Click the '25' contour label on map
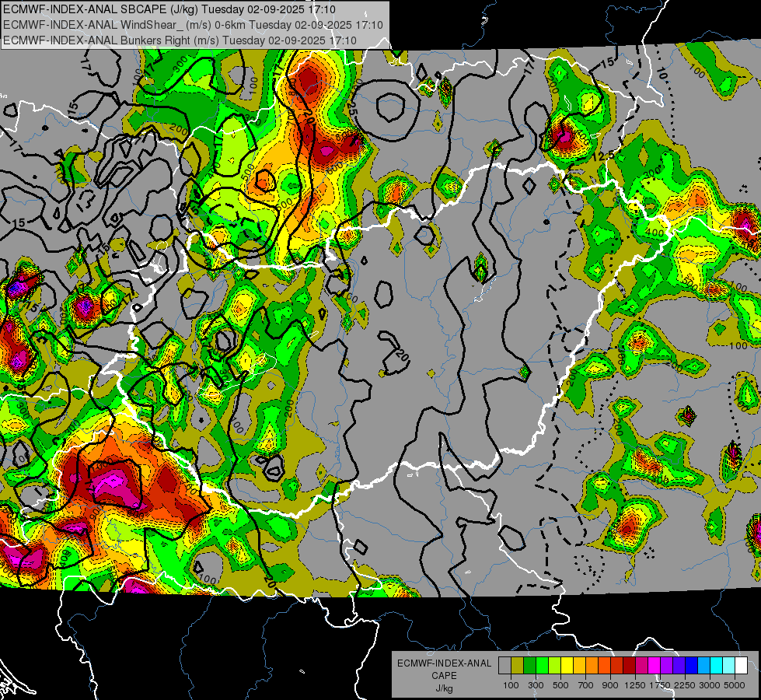 pyautogui.click(x=351, y=110)
